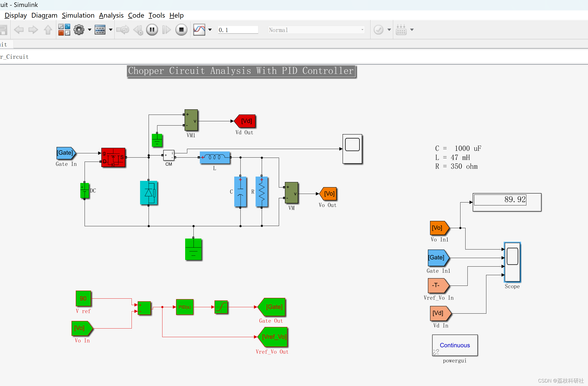Select the PID(s) controller block
Image resolution: width=588 pixels, height=386 pixels.
[x=185, y=307]
